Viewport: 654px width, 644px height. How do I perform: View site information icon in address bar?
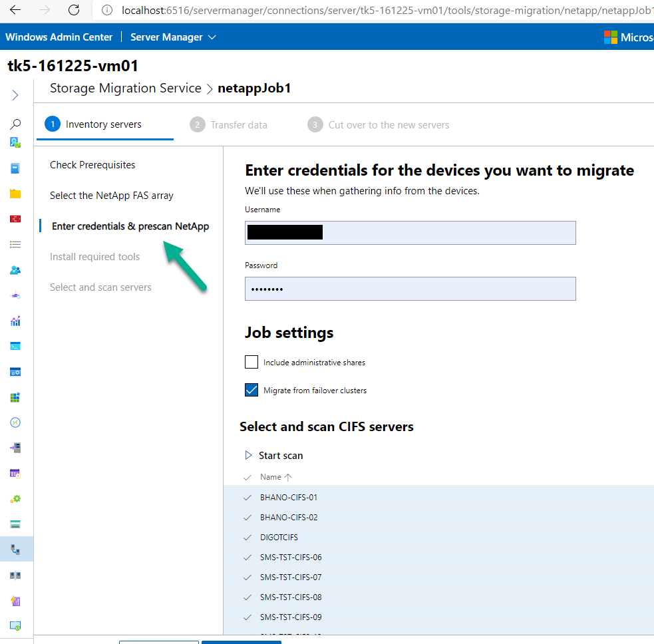click(107, 10)
